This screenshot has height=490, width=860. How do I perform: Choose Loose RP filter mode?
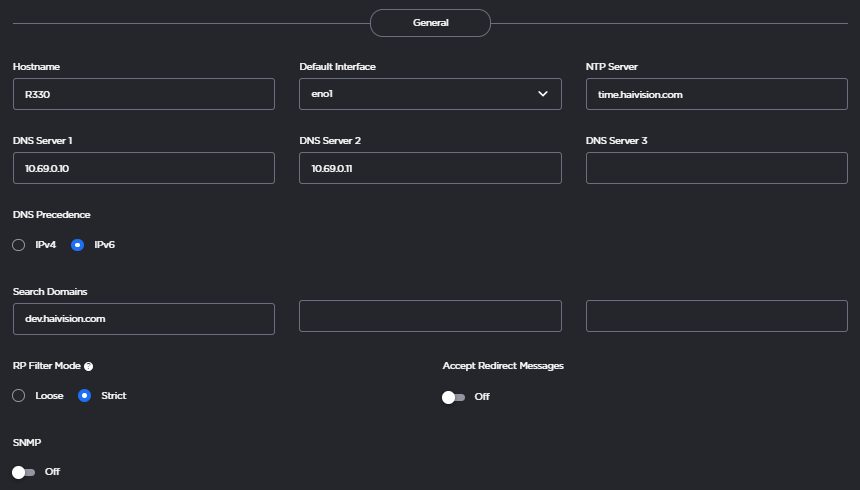(19, 396)
